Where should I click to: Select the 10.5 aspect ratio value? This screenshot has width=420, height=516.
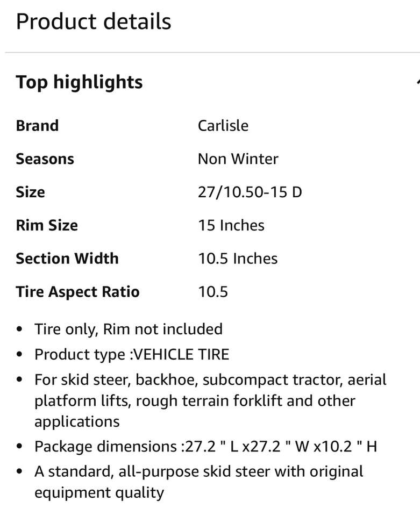tap(213, 292)
